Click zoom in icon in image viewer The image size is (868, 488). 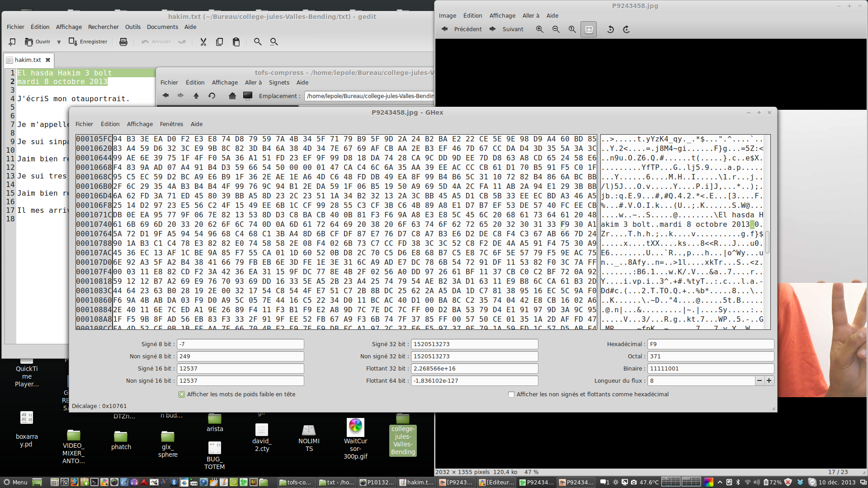point(539,29)
